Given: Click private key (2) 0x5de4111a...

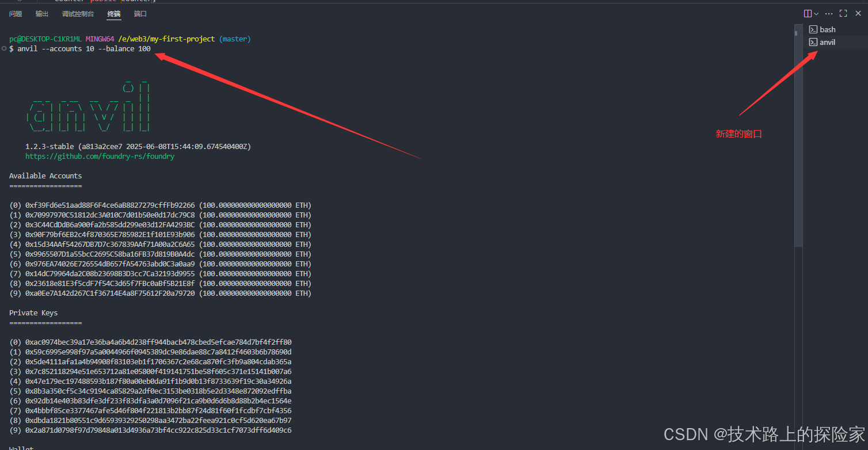Looking at the screenshot, I should (x=158, y=362).
